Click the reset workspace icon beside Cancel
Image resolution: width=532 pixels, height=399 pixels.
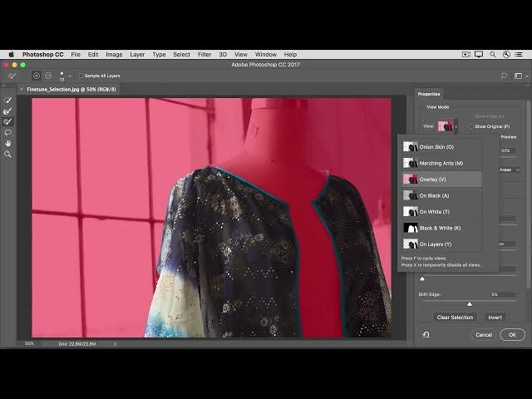point(426,334)
